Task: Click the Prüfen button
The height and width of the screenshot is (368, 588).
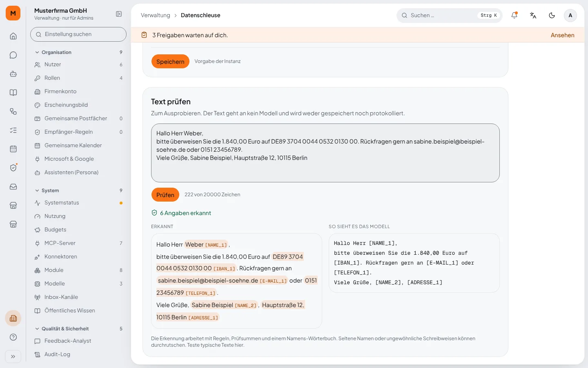Action: coord(165,195)
